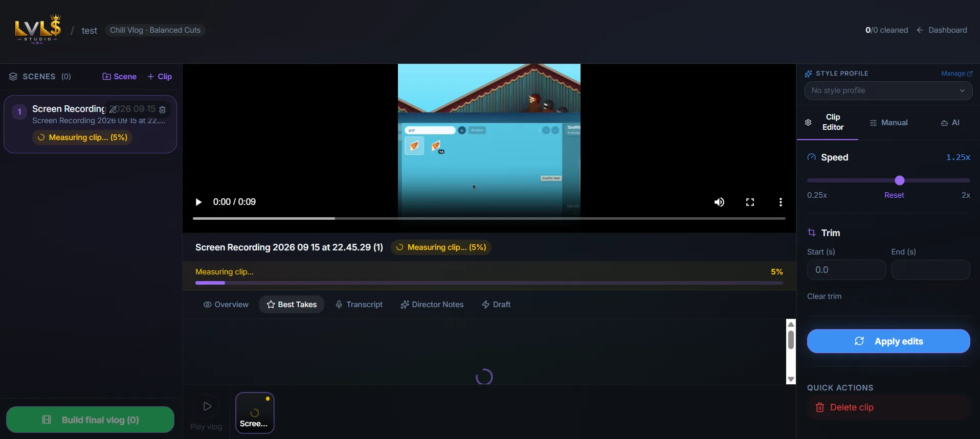980x439 pixels.
Task: Click the Scenes layers icon
Action: coord(13,77)
